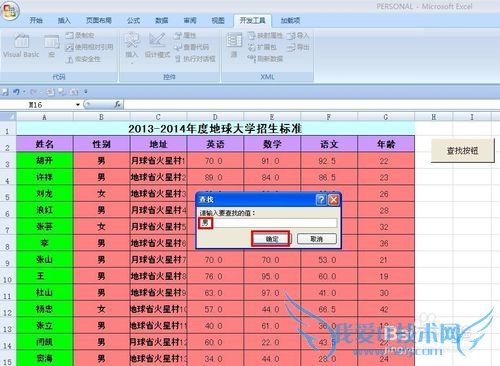Click 确定 in the 查找 dialog
Screen dimensions: 500x366
coord(272,239)
